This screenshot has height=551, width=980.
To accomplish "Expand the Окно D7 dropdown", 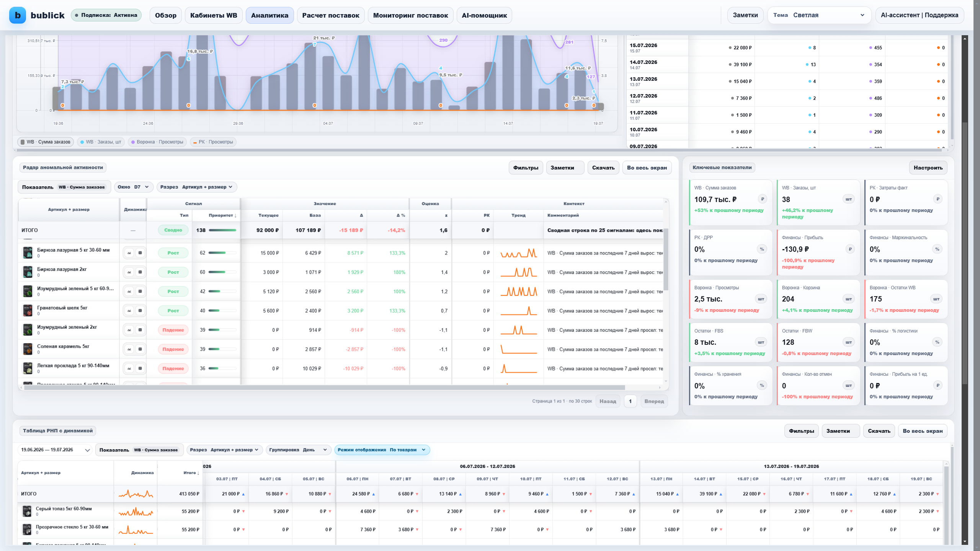I will tap(134, 187).
